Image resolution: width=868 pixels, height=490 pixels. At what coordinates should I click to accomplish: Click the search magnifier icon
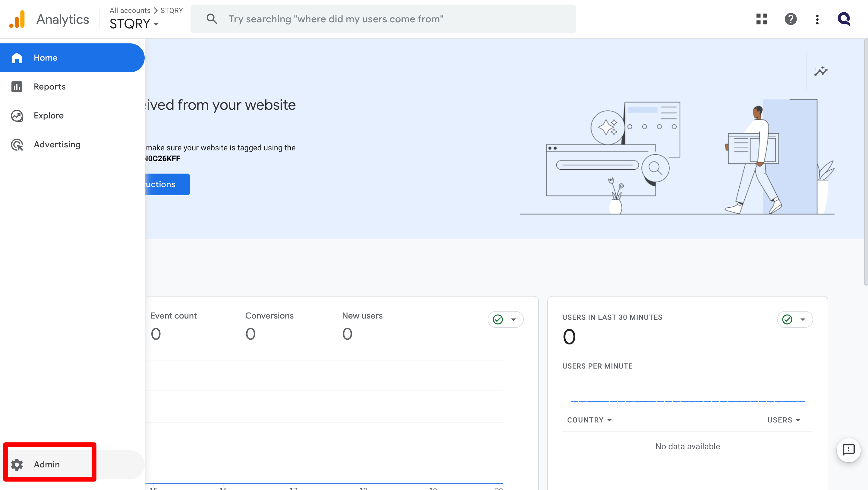212,19
